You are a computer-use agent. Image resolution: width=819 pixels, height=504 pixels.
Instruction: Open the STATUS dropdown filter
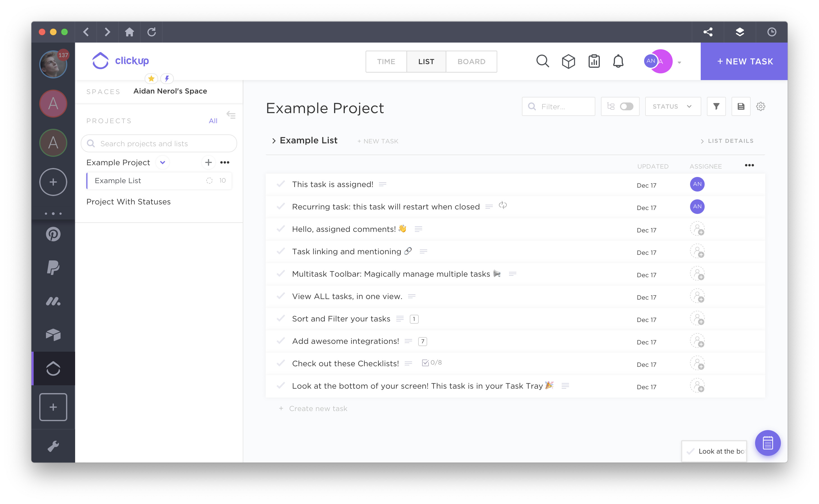[x=672, y=106]
